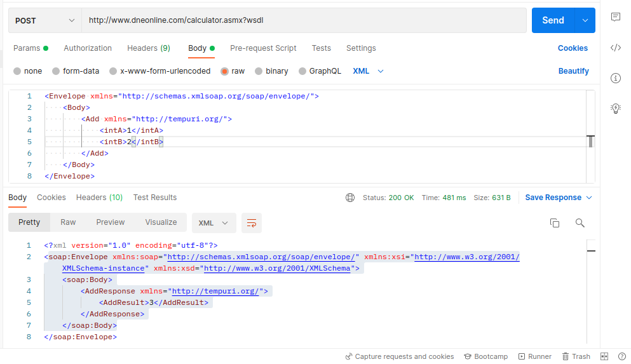Screen dimensions: 631x364
Task: Send the POST request
Action: pos(553,20)
